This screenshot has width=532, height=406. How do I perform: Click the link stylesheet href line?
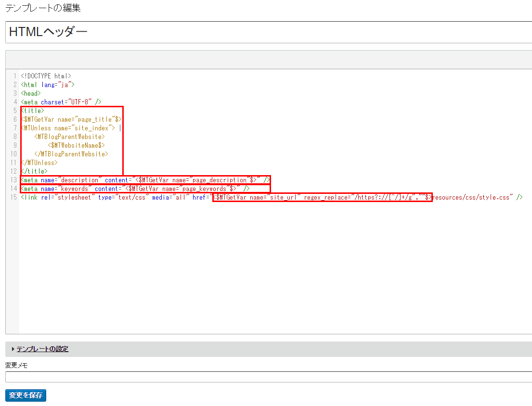[272, 197]
